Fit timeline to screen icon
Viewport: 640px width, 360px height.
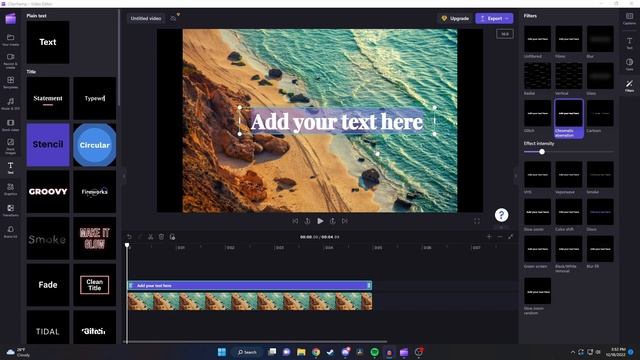[511, 237]
